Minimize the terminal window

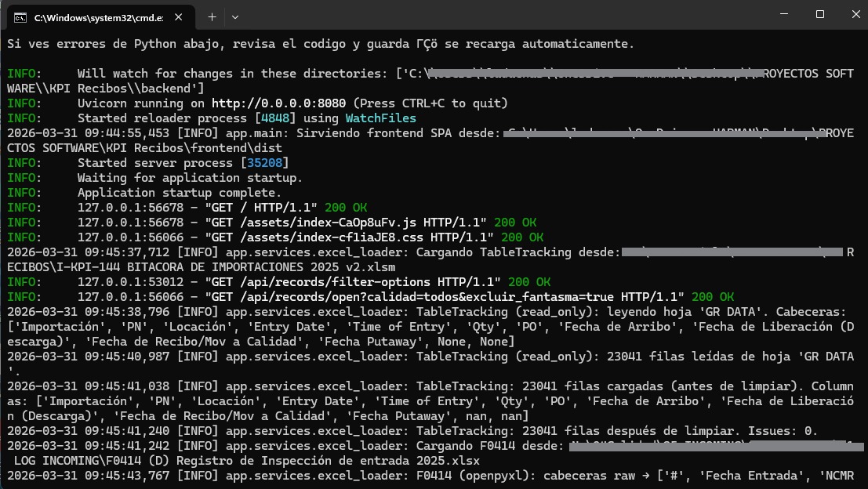[x=783, y=14]
